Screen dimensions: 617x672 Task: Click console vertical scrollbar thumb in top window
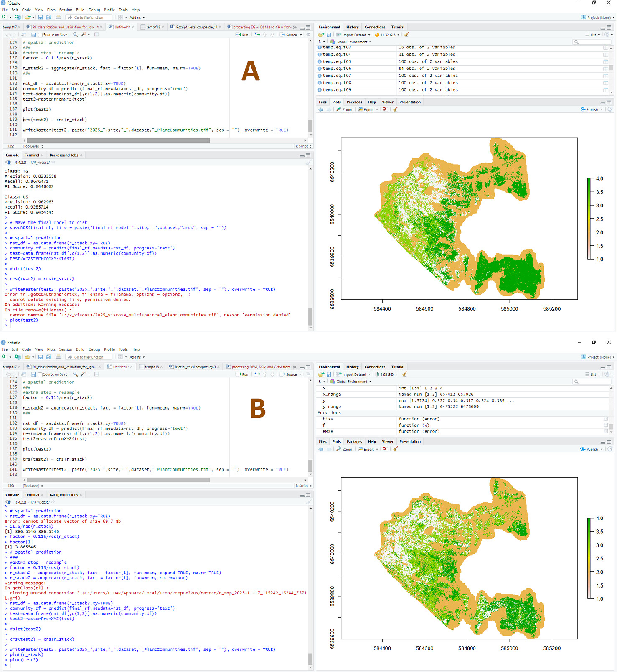(310, 316)
